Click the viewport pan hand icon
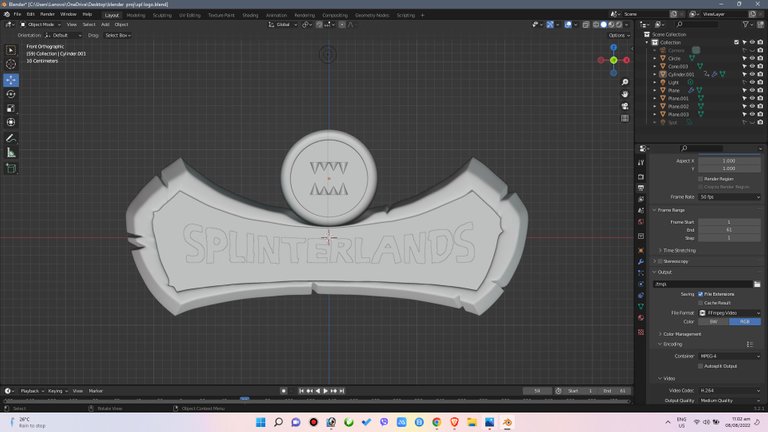 coord(624,94)
